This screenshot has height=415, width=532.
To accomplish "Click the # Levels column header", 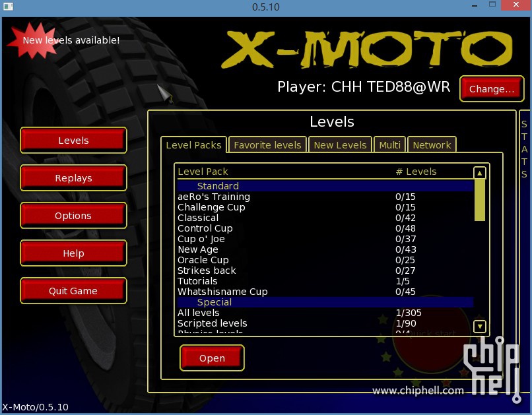I will (x=416, y=172).
